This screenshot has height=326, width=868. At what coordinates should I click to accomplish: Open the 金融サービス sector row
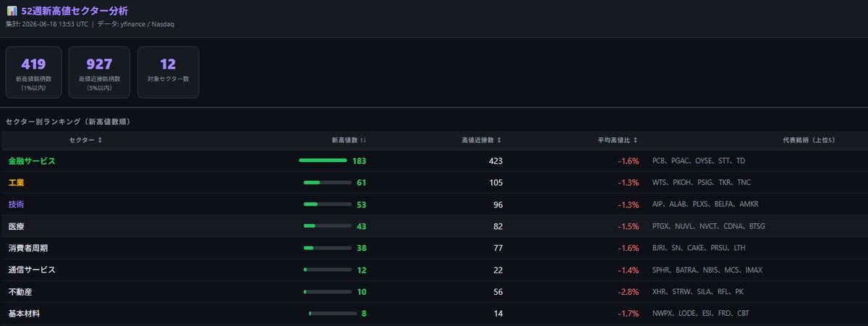(434, 160)
